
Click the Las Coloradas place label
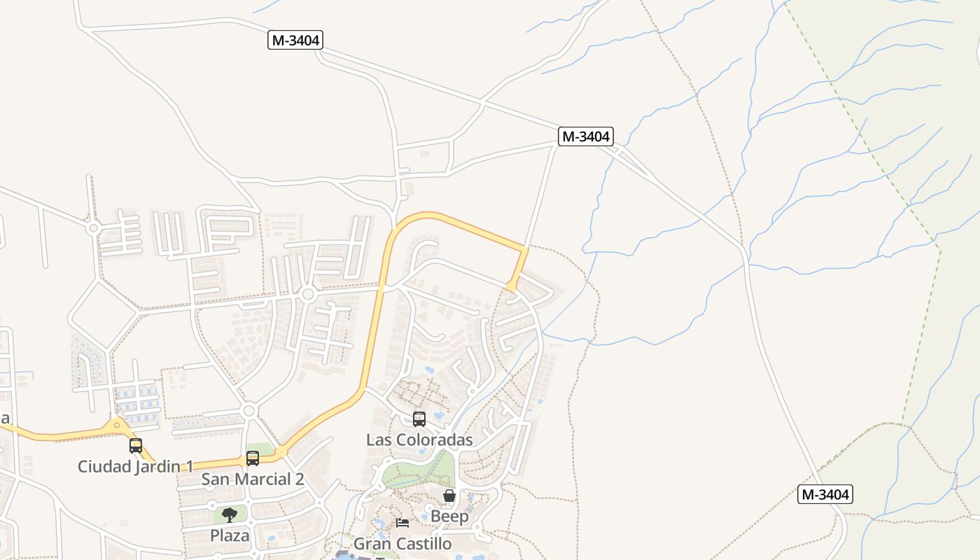(419, 440)
